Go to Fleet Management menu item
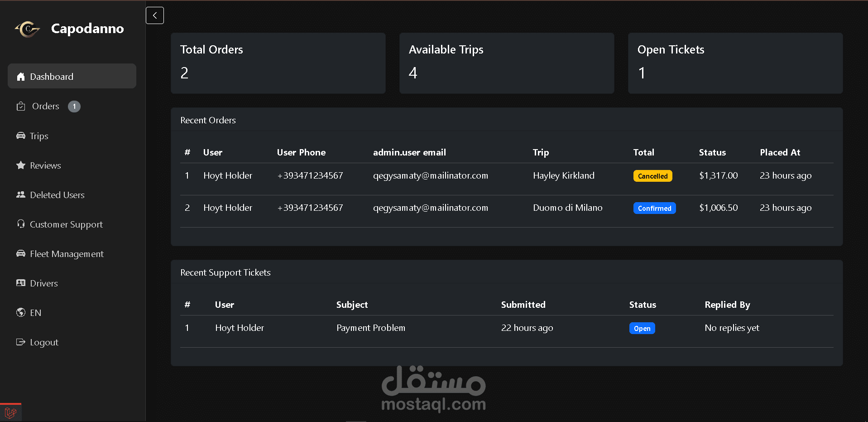This screenshot has width=868, height=422. (67, 254)
